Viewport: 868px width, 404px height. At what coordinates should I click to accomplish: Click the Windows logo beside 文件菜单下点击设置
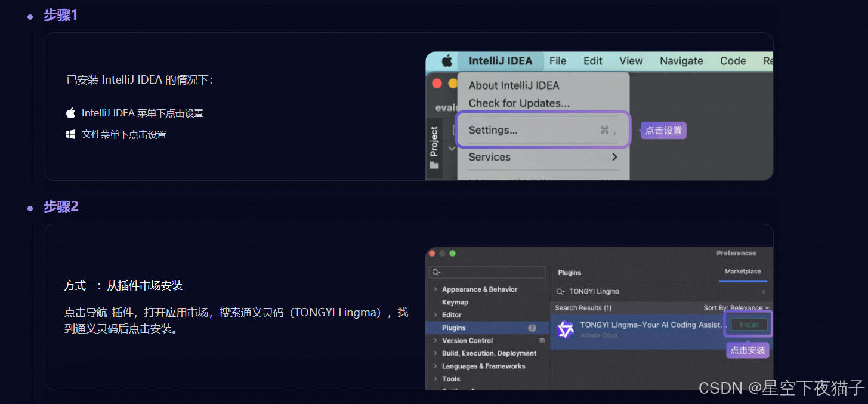(71, 134)
